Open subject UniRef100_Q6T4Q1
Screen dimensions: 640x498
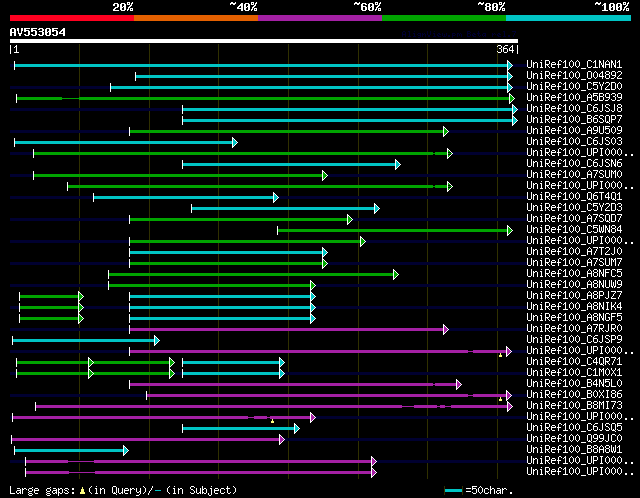(574, 197)
